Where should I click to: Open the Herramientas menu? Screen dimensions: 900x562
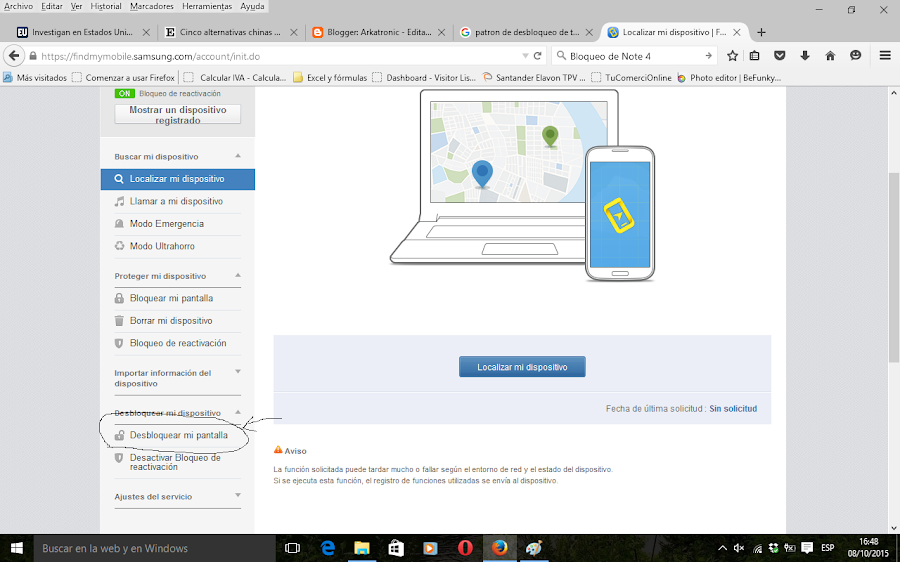click(x=207, y=6)
